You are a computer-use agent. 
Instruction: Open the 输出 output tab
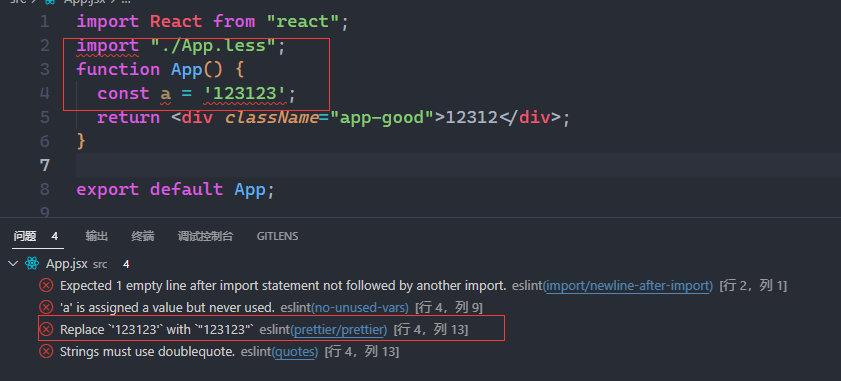(97, 236)
